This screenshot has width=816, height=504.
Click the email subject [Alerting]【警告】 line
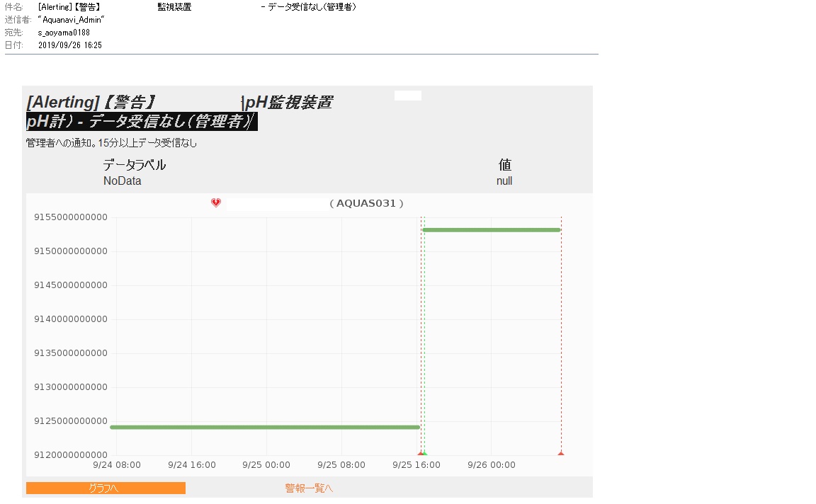pyautogui.click(x=69, y=7)
